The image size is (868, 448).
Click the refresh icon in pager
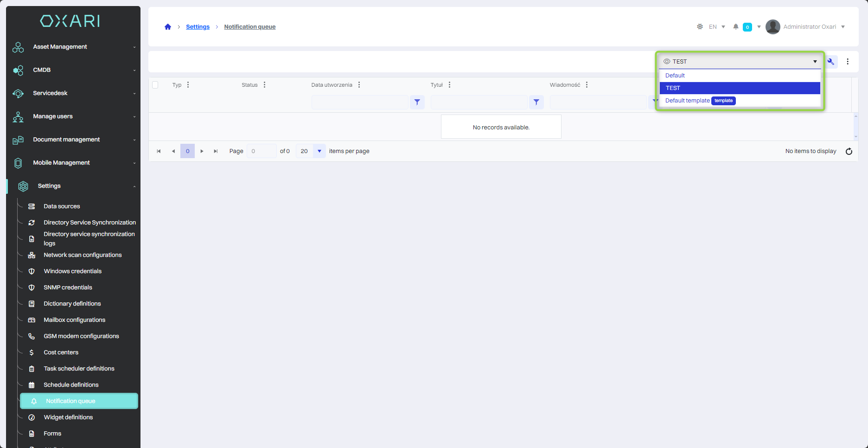(849, 151)
